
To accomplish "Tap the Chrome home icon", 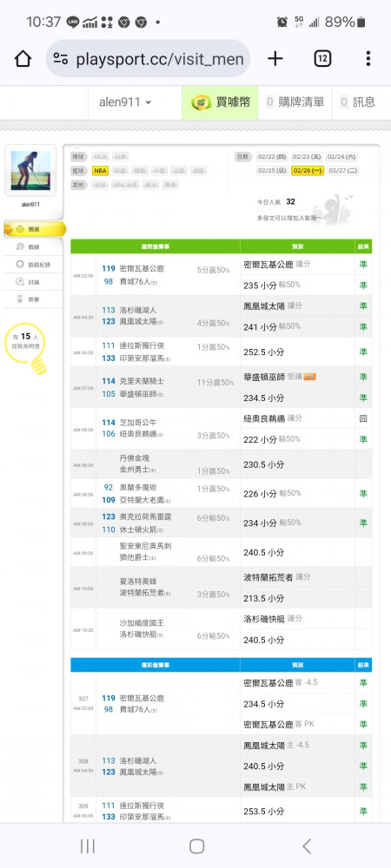I will coord(23,59).
